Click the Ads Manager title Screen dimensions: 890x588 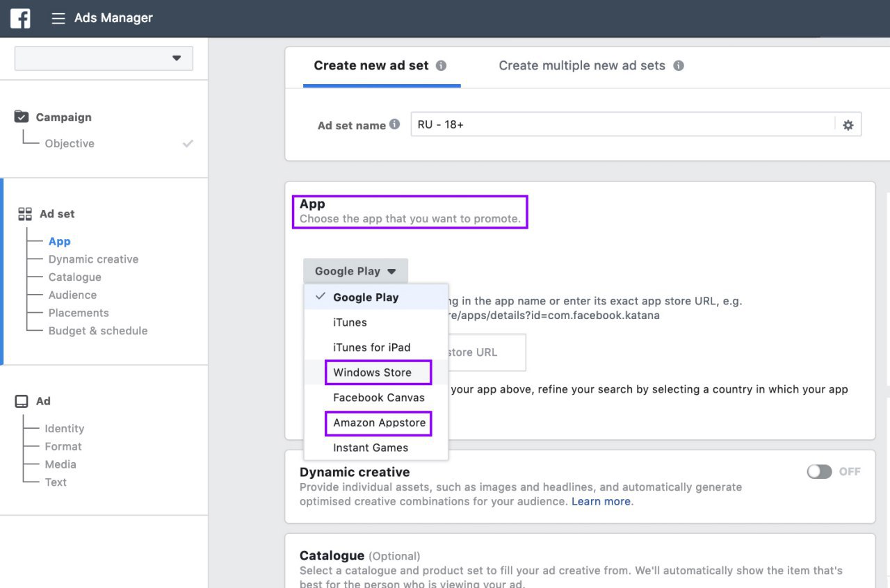(113, 18)
